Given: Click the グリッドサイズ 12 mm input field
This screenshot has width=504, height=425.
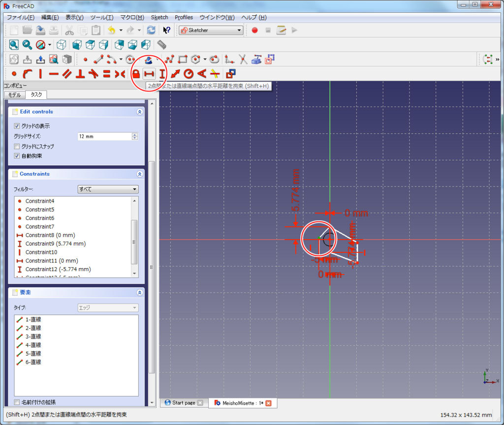Looking at the screenshot, I should coord(105,137).
